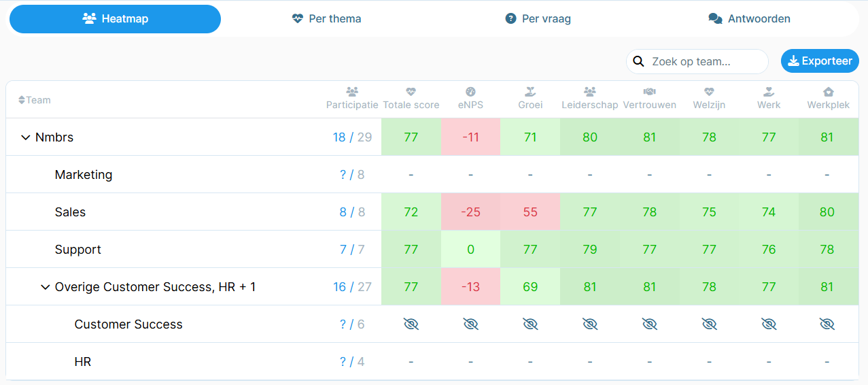
Task: Click the Participatie people column icon
Action: 352,92
